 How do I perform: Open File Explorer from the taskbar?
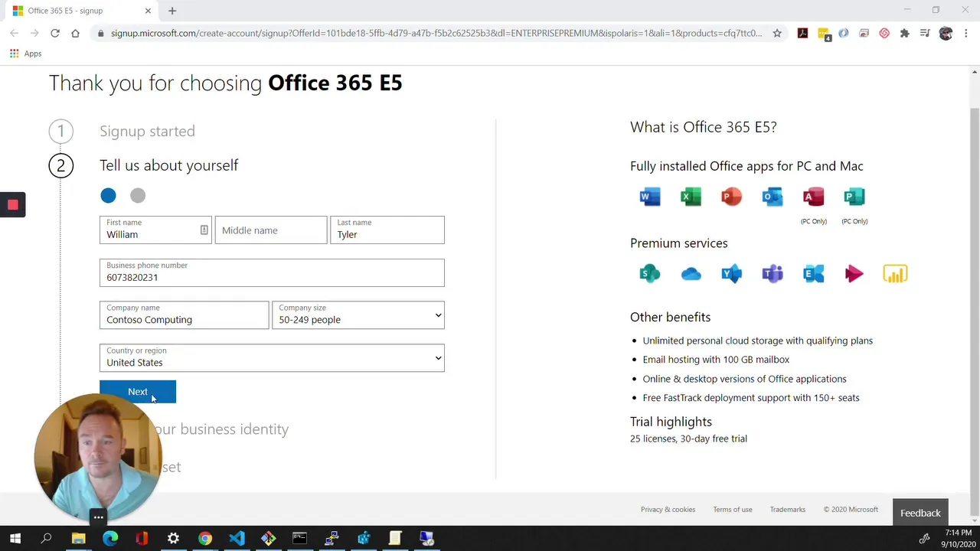pyautogui.click(x=78, y=539)
